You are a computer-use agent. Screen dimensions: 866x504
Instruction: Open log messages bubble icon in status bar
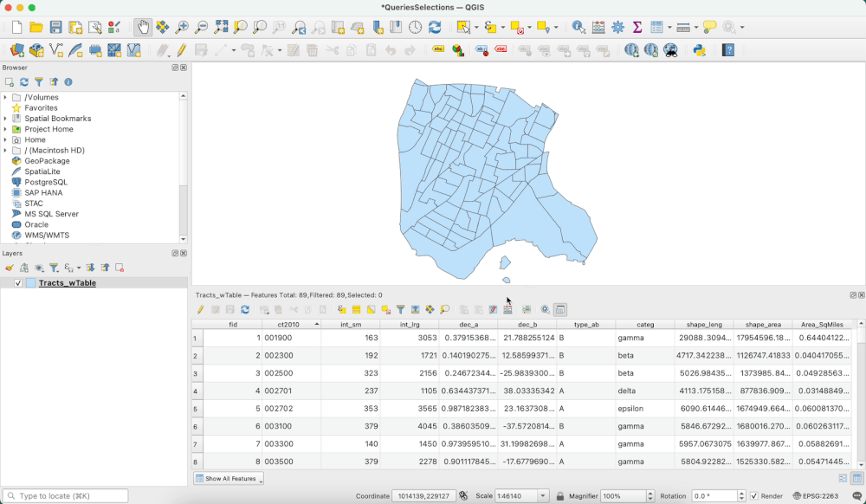[x=856, y=495]
